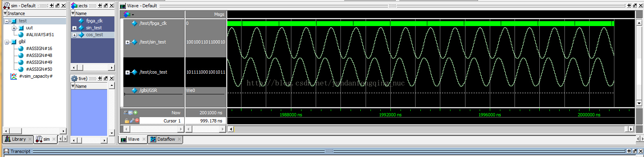Expand the /test/cos_test signal in Wave
This screenshot has height=157, width=644.
click(x=127, y=72)
